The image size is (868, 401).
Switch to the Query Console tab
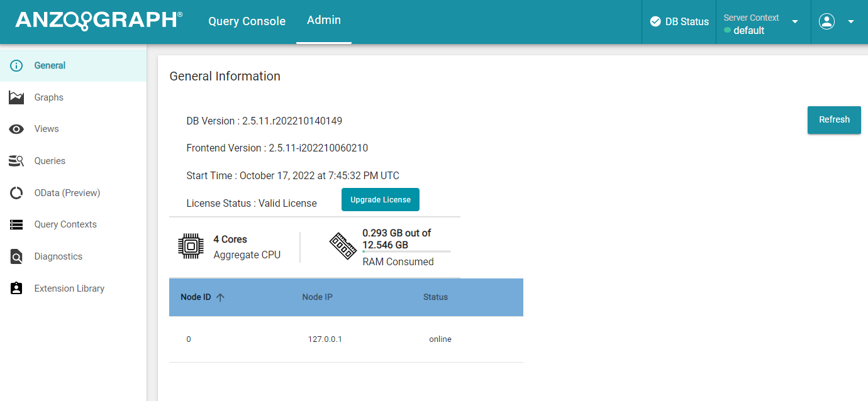[x=247, y=21]
